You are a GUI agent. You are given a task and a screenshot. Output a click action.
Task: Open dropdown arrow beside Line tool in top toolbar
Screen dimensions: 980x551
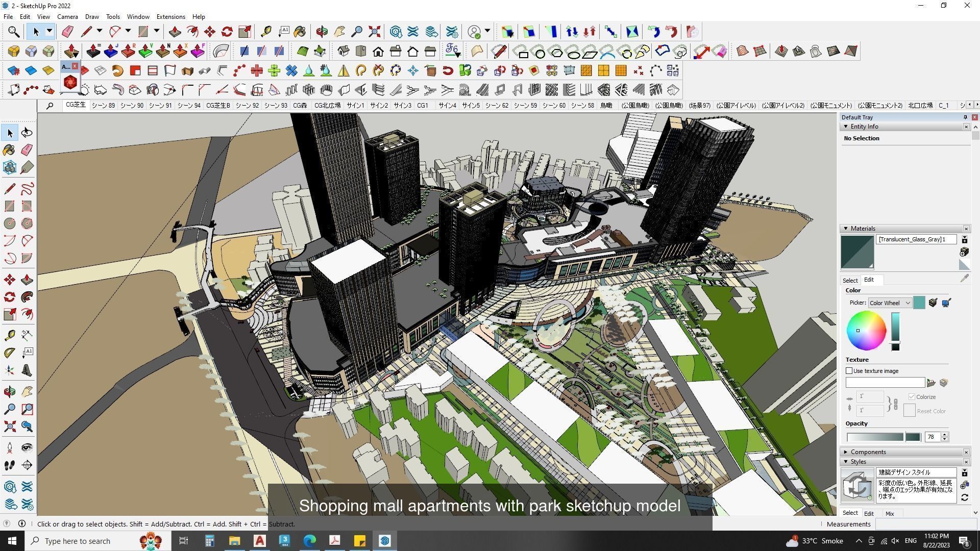[100, 32]
